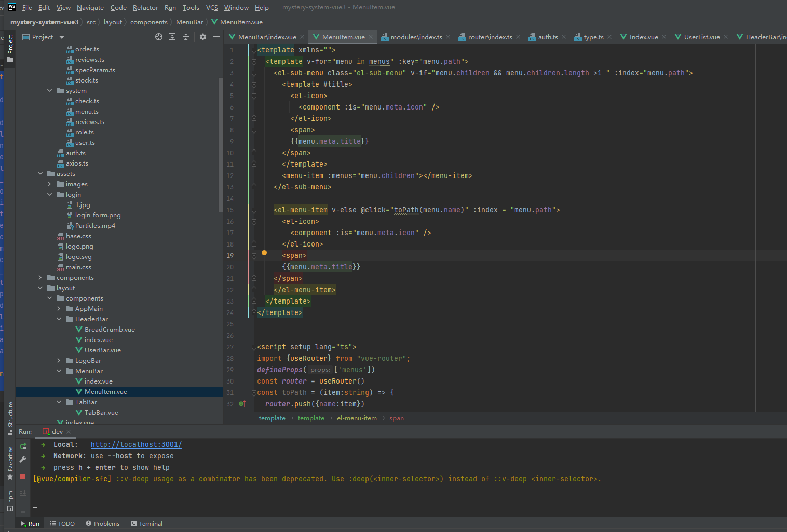The height and width of the screenshot is (532, 787).
Task: Fold the code block at line 27 script tag
Action: tap(254, 347)
